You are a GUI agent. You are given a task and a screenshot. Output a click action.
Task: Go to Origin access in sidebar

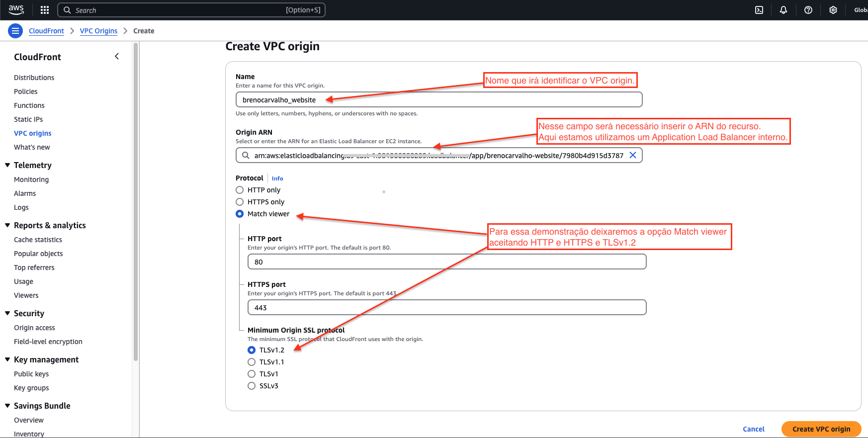pyautogui.click(x=34, y=328)
